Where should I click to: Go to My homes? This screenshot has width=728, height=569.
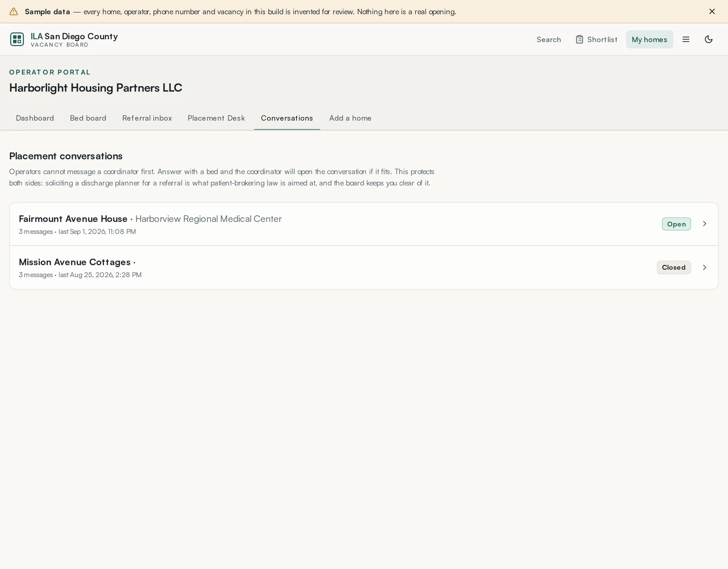pyautogui.click(x=650, y=39)
